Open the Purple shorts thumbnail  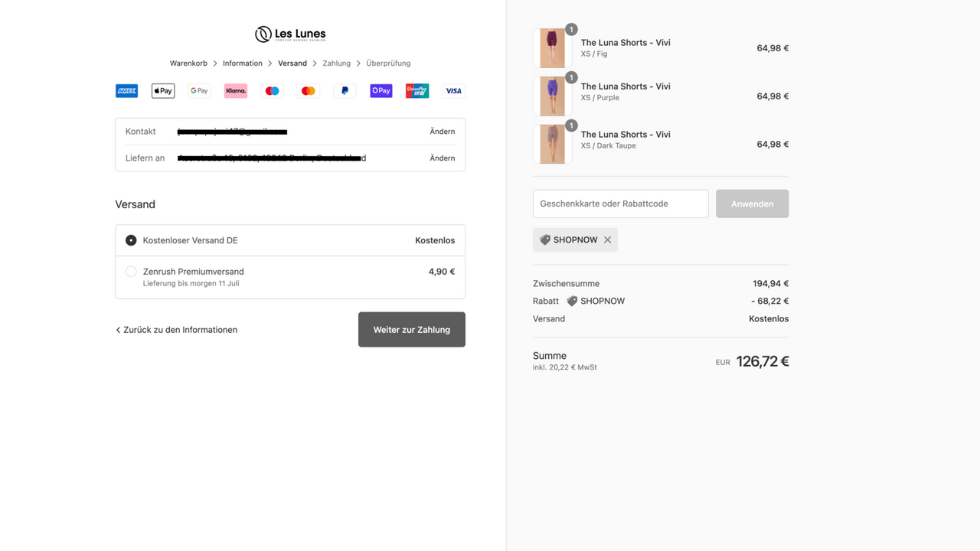[552, 96]
